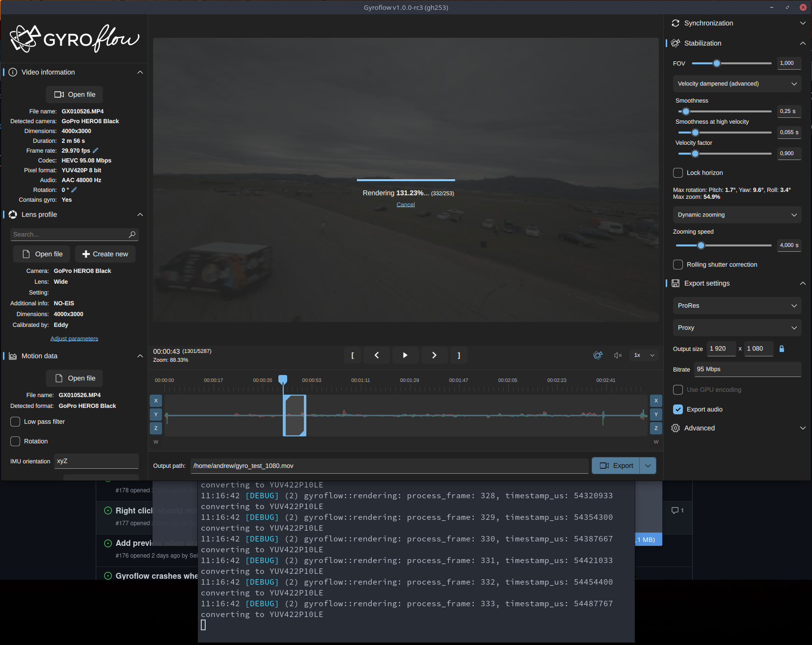Enable Rotation checkbox in Motion data
Image resolution: width=812 pixels, height=645 pixels.
coord(15,441)
